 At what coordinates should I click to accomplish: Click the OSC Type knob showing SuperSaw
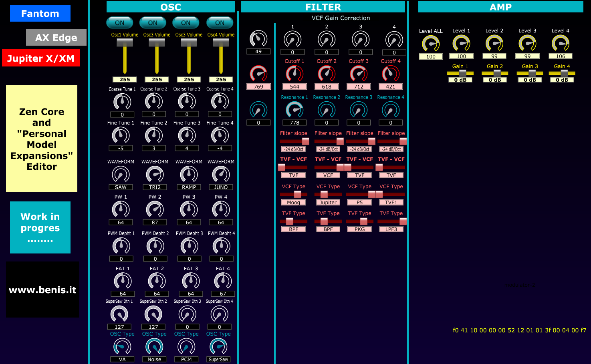point(218,347)
